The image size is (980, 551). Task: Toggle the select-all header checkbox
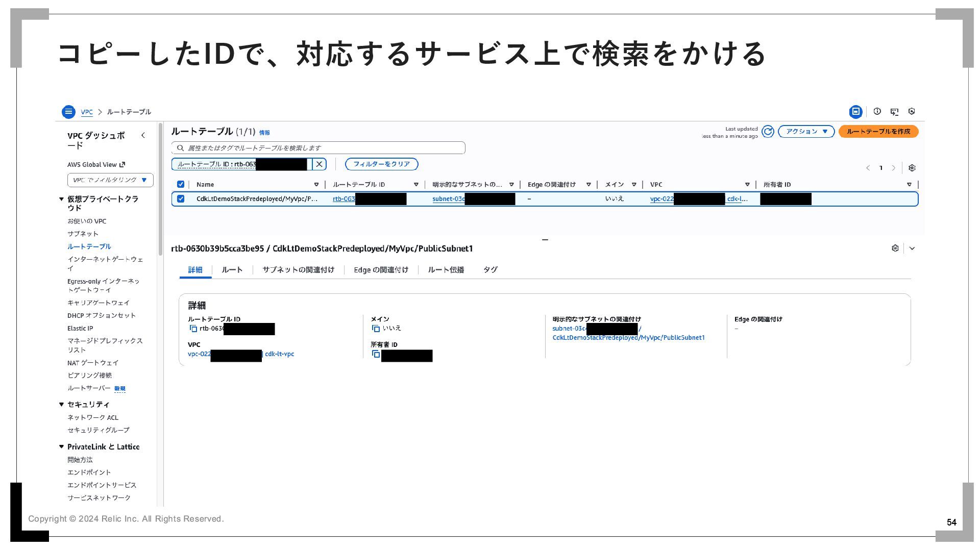click(181, 185)
